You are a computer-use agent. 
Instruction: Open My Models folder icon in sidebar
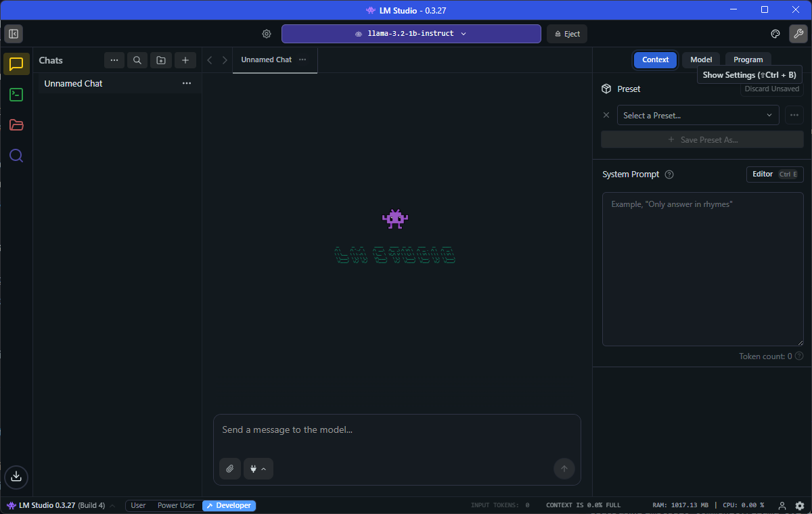pyautogui.click(x=16, y=125)
